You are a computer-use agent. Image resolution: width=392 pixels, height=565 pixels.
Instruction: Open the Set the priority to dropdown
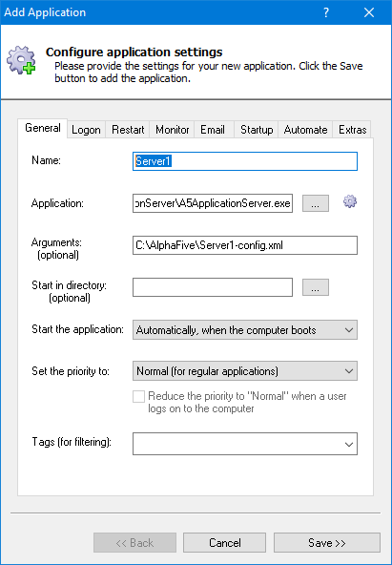[245, 370]
